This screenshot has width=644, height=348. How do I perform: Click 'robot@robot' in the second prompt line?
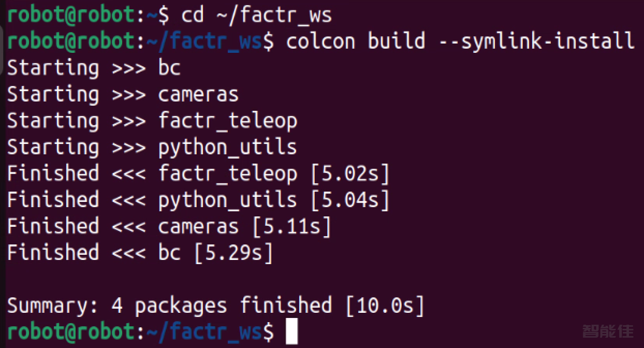pyautogui.click(x=71, y=41)
